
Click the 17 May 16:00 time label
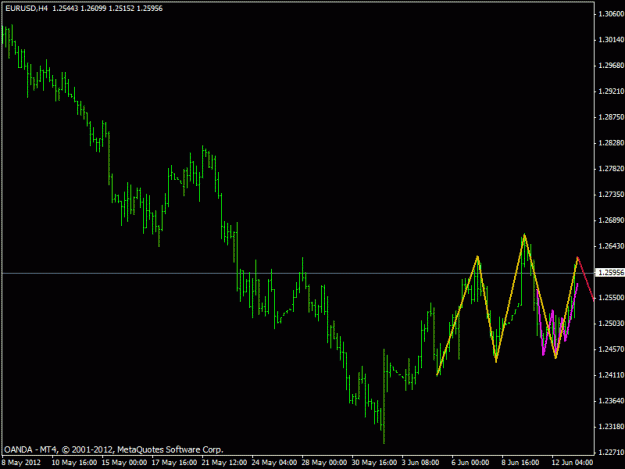point(174,462)
